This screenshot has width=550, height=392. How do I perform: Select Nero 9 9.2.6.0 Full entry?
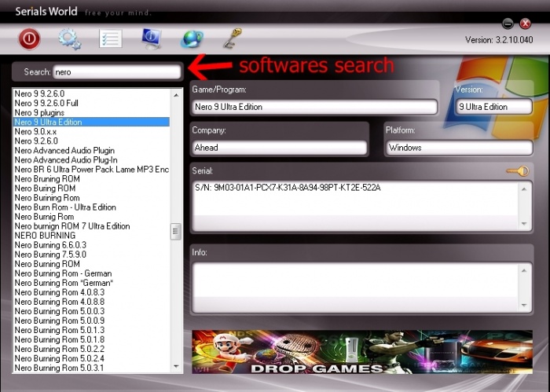point(92,103)
